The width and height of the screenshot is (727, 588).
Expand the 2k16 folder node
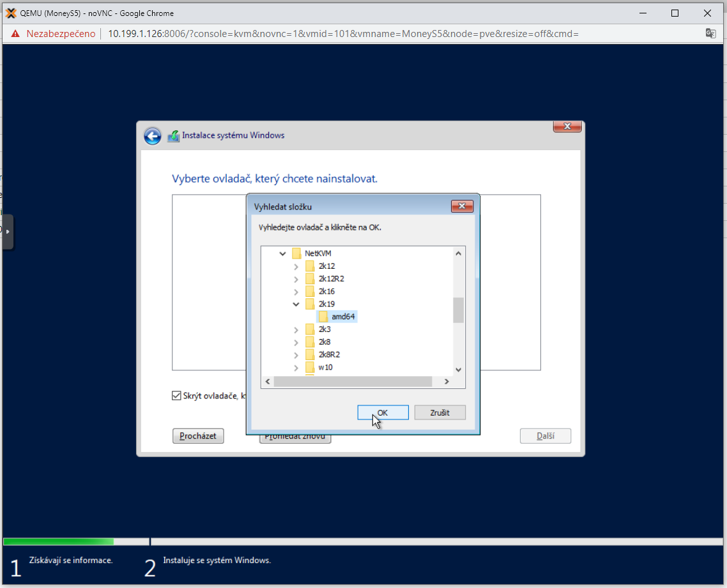tap(296, 292)
